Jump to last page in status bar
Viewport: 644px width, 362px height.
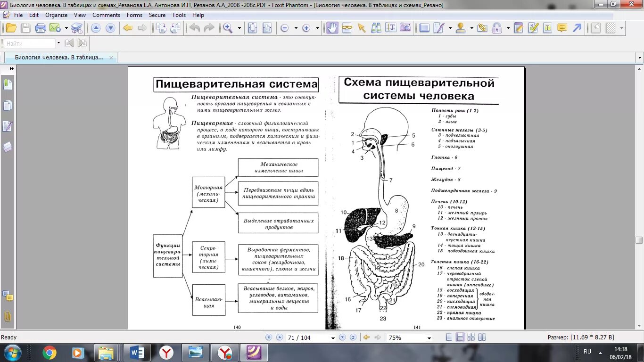[353, 337]
